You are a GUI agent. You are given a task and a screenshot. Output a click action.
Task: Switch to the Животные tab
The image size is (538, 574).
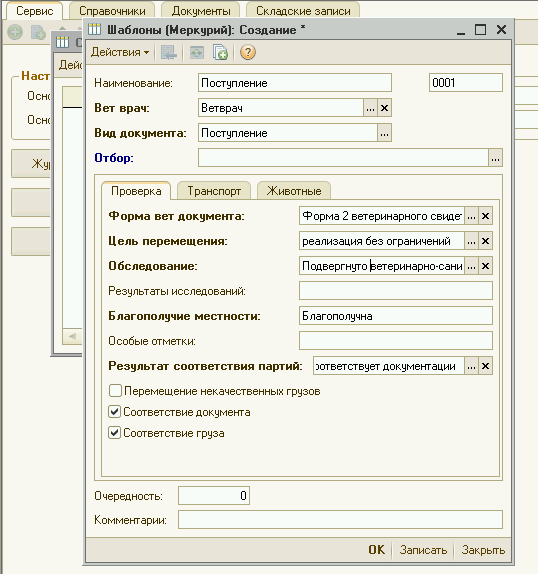click(x=294, y=191)
